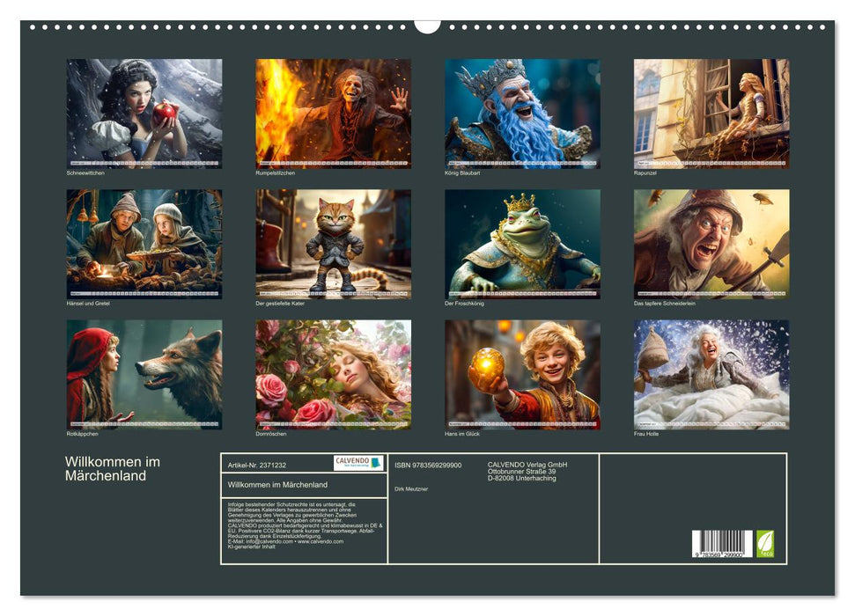Click author name 'Dirk Meutzner'
Image resolution: width=855 pixels, height=616 pixels.
click(411, 489)
